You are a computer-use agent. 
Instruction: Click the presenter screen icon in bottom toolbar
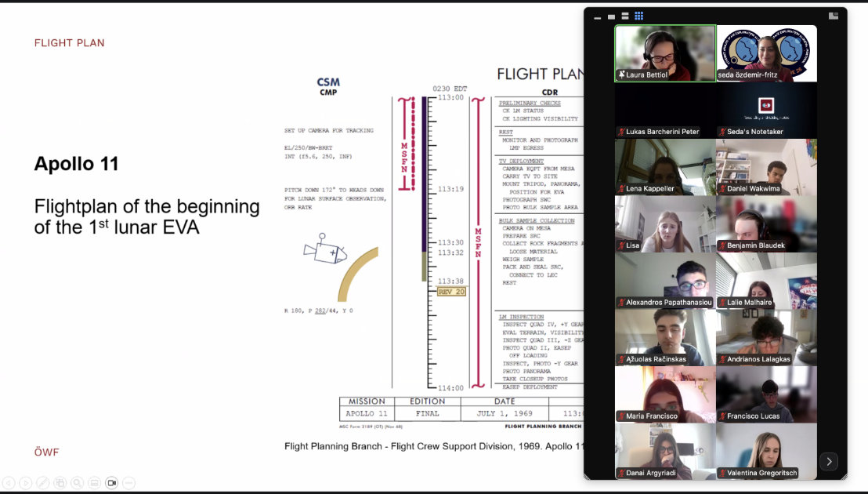pyautogui.click(x=95, y=483)
